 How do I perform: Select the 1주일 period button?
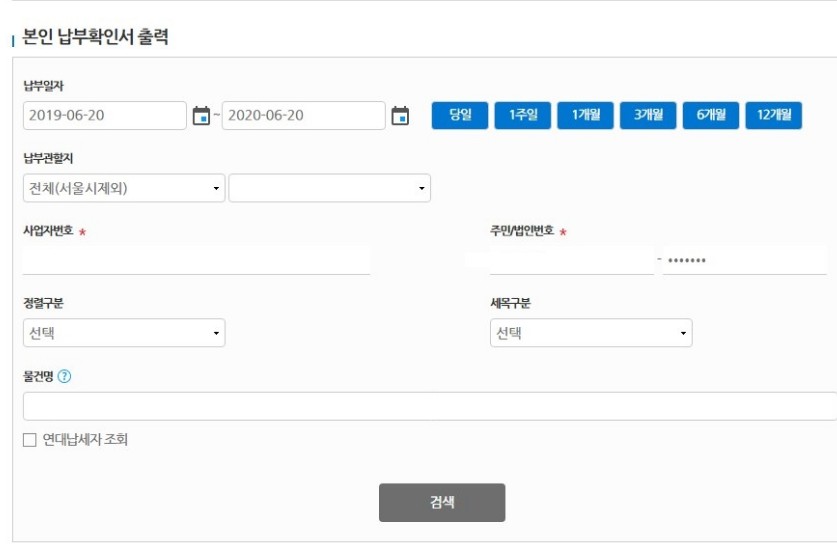523,115
